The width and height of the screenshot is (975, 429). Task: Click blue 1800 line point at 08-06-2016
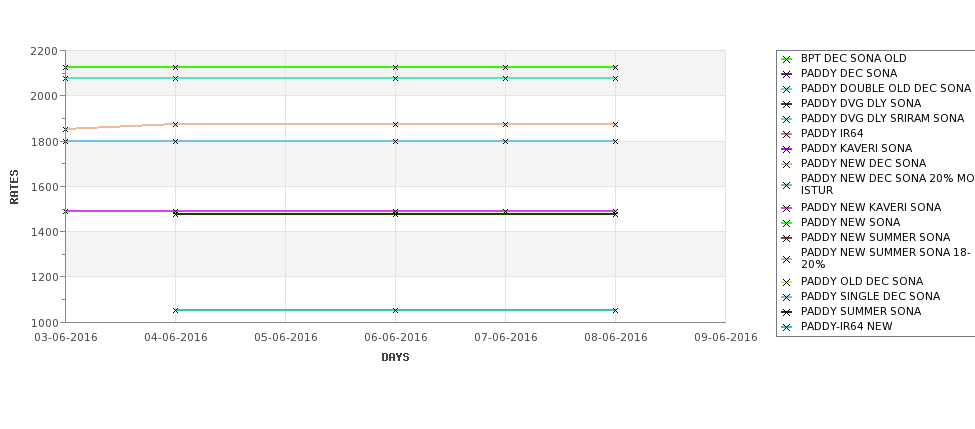point(616,141)
